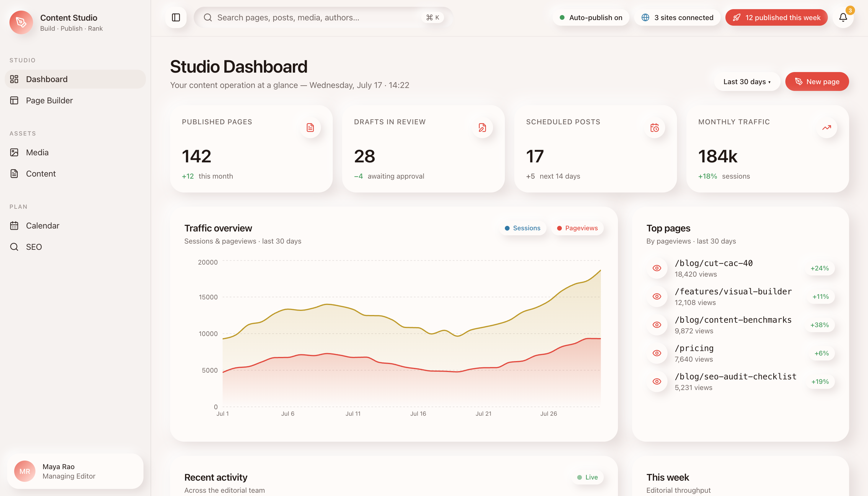Go to Media in the sidebar
The image size is (868, 496).
click(x=75, y=152)
